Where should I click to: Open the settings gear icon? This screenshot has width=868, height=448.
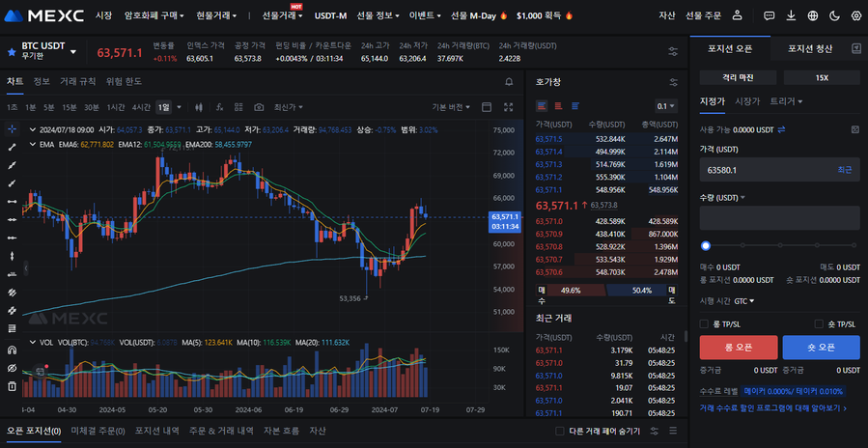[856, 15]
